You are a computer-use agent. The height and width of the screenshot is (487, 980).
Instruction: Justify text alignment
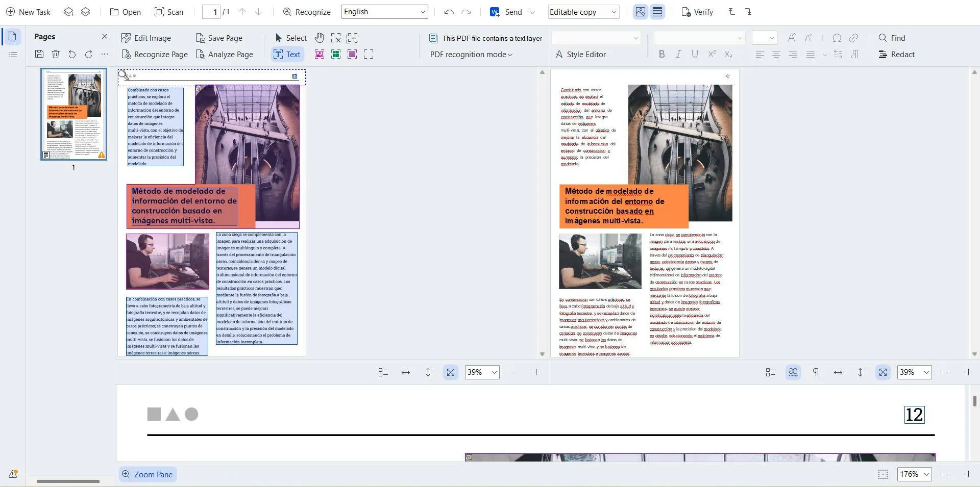810,54
